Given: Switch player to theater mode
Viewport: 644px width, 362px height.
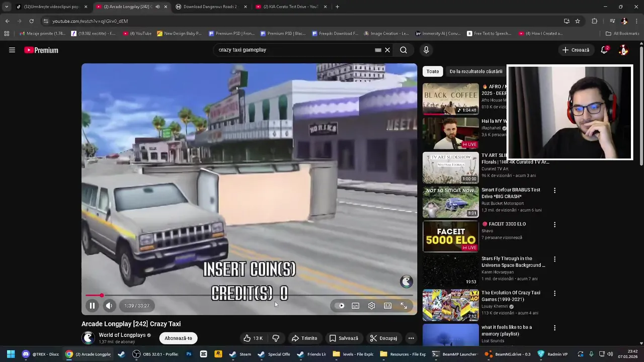Looking at the screenshot, I should [x=387, y=305].
